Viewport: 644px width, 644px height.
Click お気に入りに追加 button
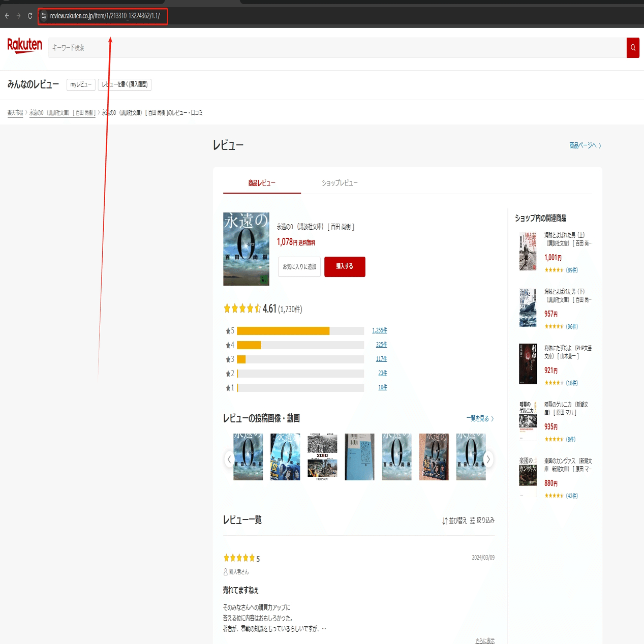point(299,267)
